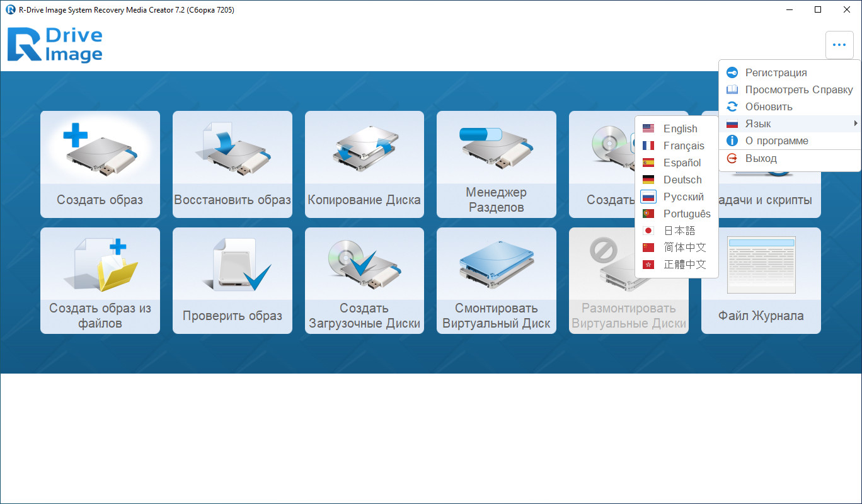The height and width of the screenshot is (504, 862).
Task: Open the Создать образ tile
Action: click(100, 164)
